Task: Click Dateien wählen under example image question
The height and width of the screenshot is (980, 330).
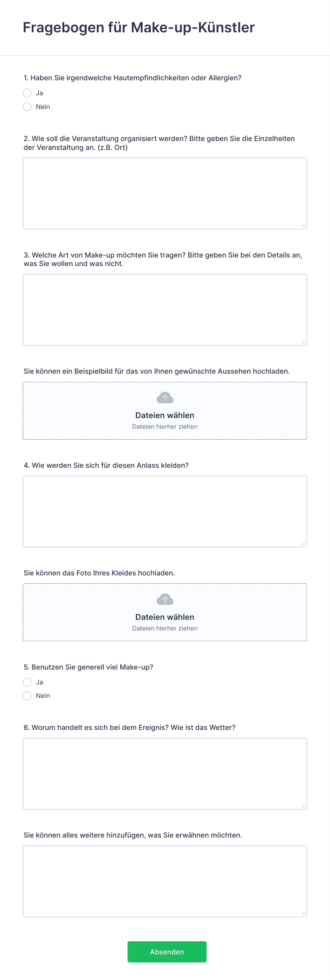Action: click(165, 416)
